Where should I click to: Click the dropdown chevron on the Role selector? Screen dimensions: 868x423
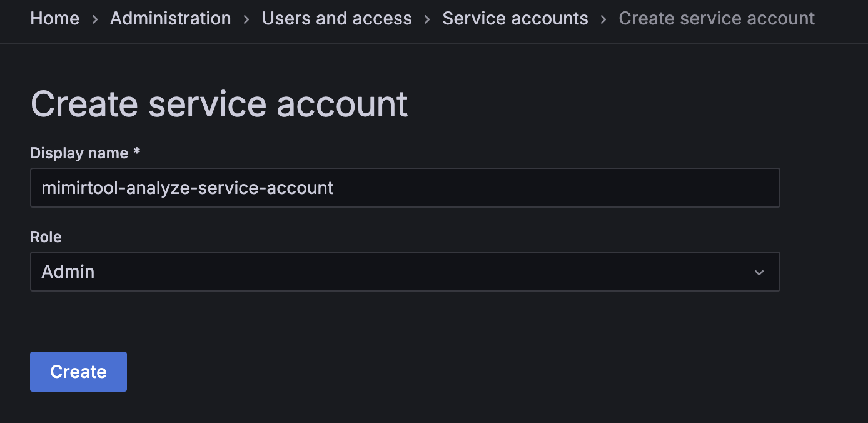pos(759,272)
